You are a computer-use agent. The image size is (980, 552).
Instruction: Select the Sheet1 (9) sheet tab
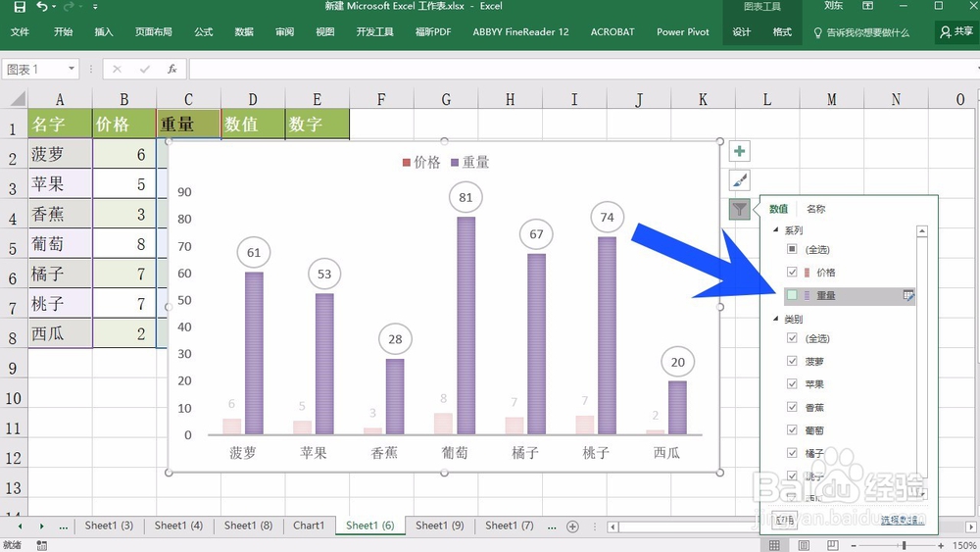pos(440,526)
